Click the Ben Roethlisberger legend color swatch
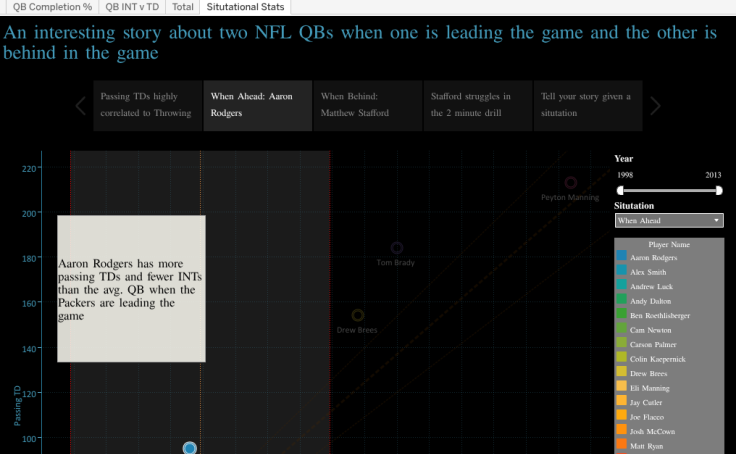736x454 pixels. click(621, 314)
